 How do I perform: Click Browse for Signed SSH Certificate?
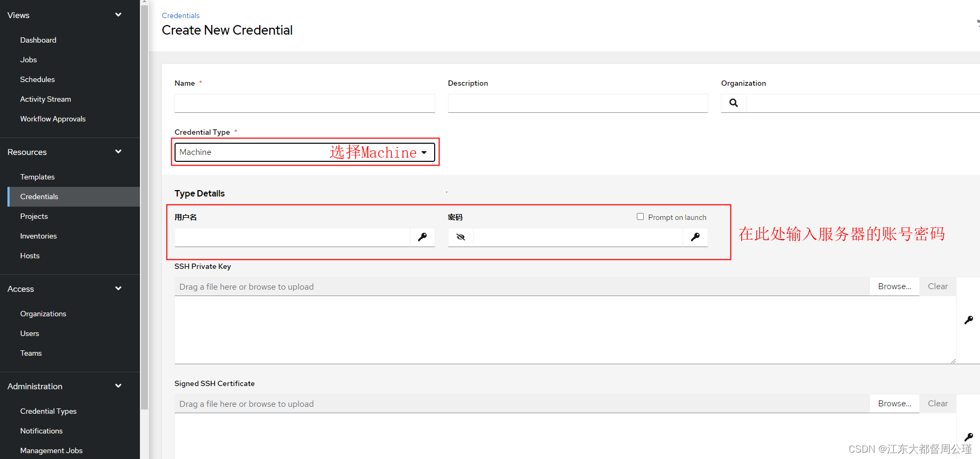pyautogui.click(x=895, y=404)
